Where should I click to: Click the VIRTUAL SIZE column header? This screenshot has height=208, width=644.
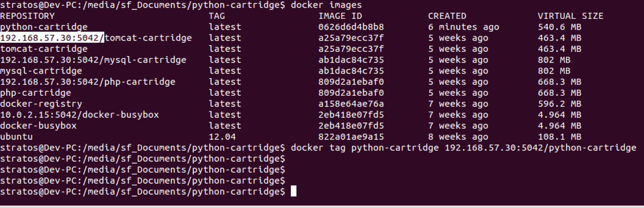click(570, 16)
